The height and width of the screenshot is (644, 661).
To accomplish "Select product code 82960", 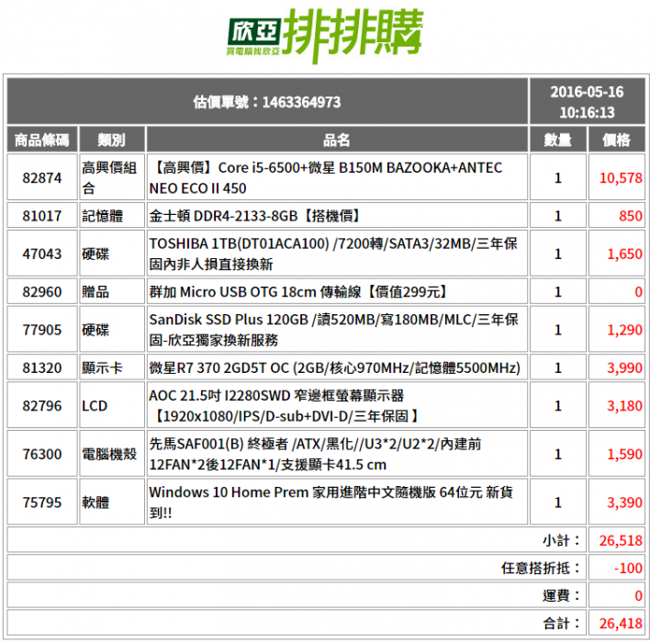I will pos(42,291).
